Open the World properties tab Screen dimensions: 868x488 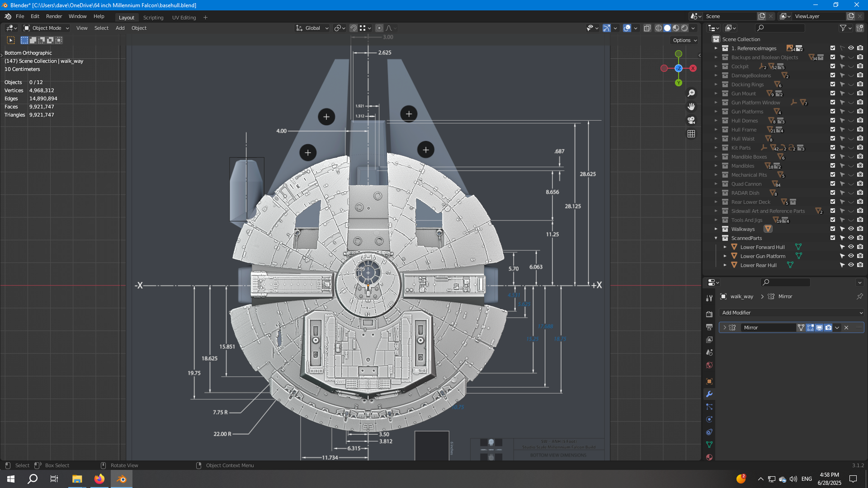(709, 365)
